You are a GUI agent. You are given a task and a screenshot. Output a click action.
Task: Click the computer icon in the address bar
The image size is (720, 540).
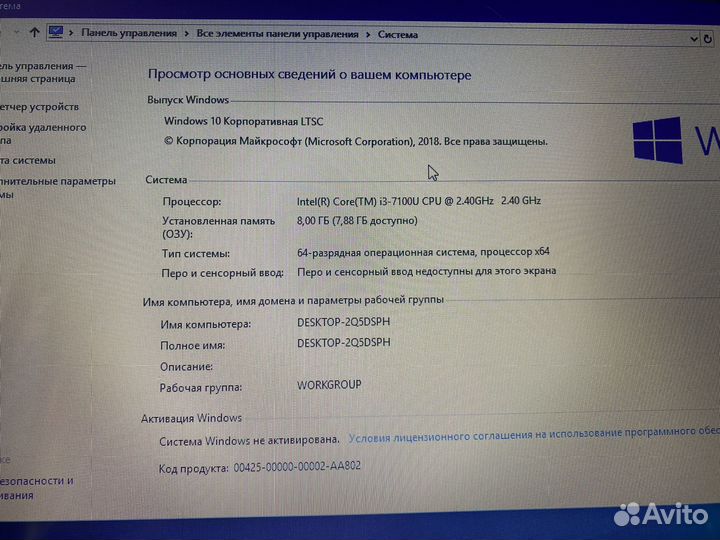tap(56, 32)
